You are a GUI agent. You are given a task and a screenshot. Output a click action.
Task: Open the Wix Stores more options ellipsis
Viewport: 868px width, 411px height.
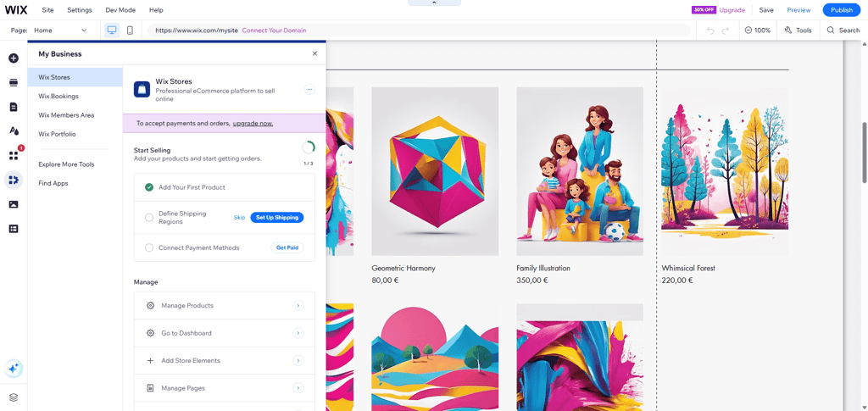(309, 89)
